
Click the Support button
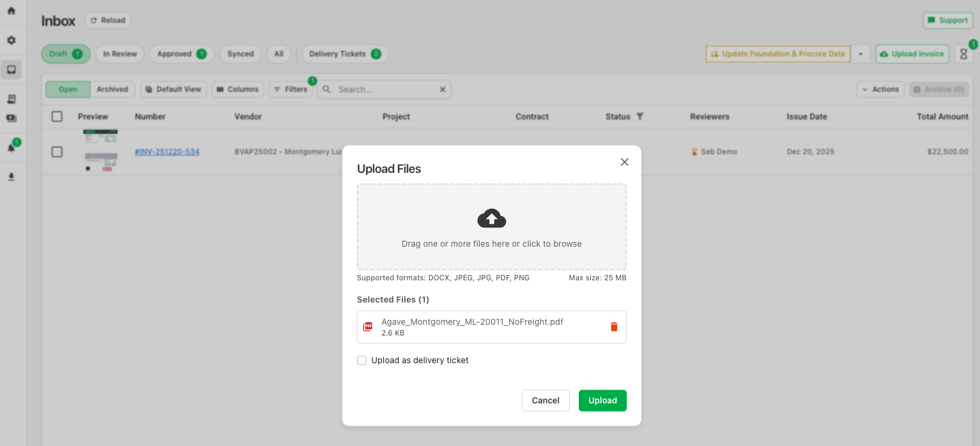948,20
